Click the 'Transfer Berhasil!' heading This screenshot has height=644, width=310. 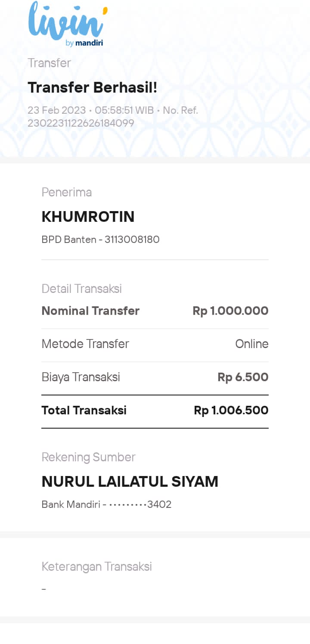point(93,87)
